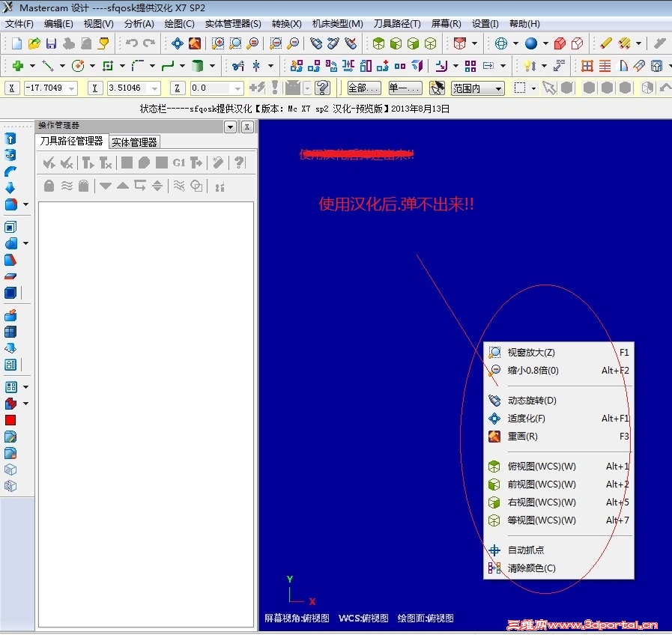Click 绘图面:俯视图 status text

[x=426, y=619]
